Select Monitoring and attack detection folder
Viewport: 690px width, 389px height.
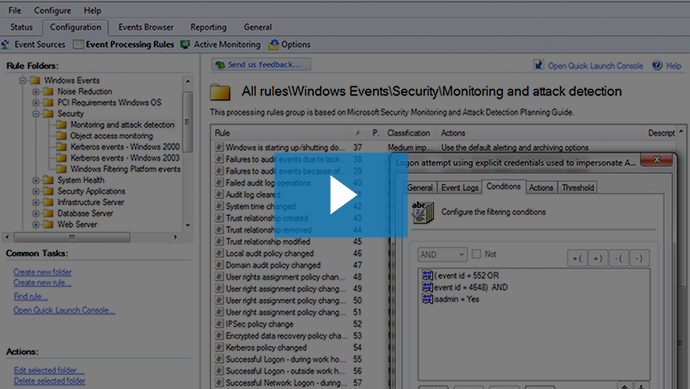(x=122, y=125)
